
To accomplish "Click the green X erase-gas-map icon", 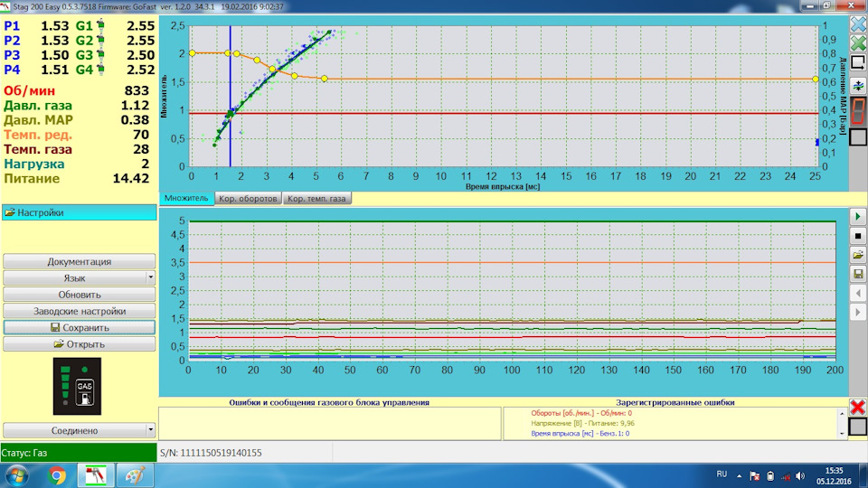I will (858, 43).
